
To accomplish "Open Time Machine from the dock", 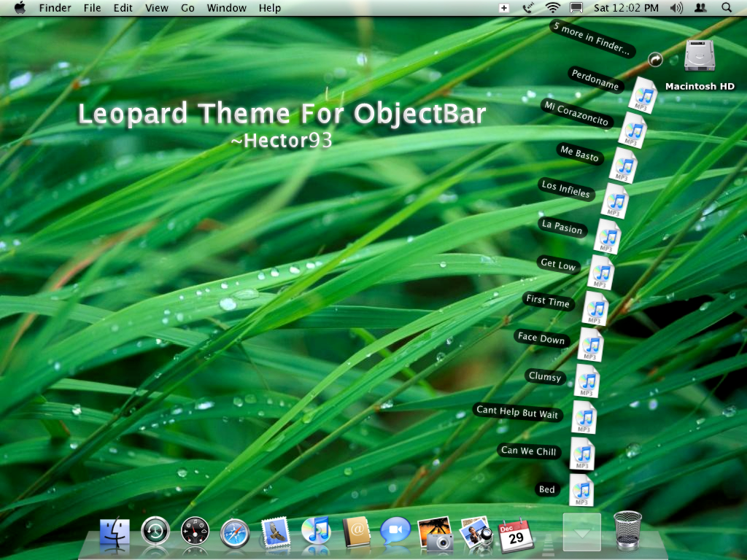I will (x=155, y=532).
